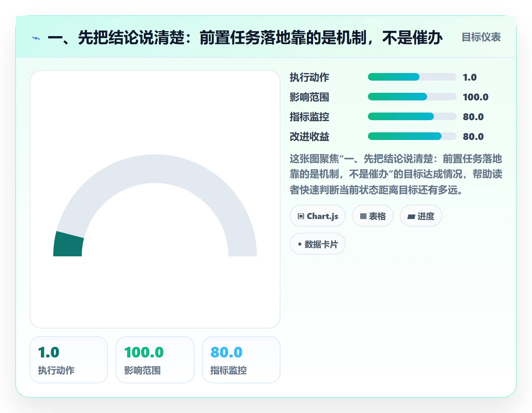Click the description paragraph starting 这张图聚焦

pos(396,174)
